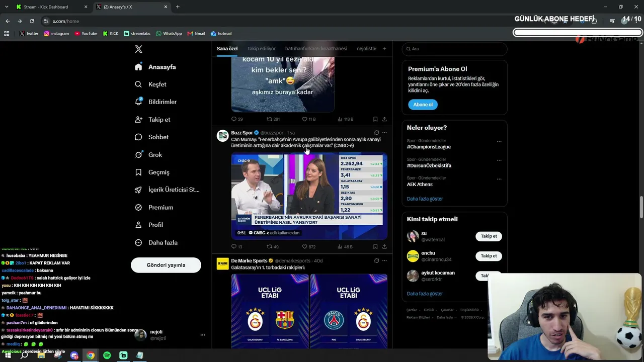Viewport: 644px width, 362px height.
Task: Open Daha fazla footer menu
Action: coord(446,317)
